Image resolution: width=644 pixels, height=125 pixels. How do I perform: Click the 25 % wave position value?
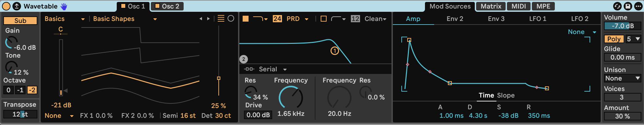pyautogui.click(x=218, y=106)
